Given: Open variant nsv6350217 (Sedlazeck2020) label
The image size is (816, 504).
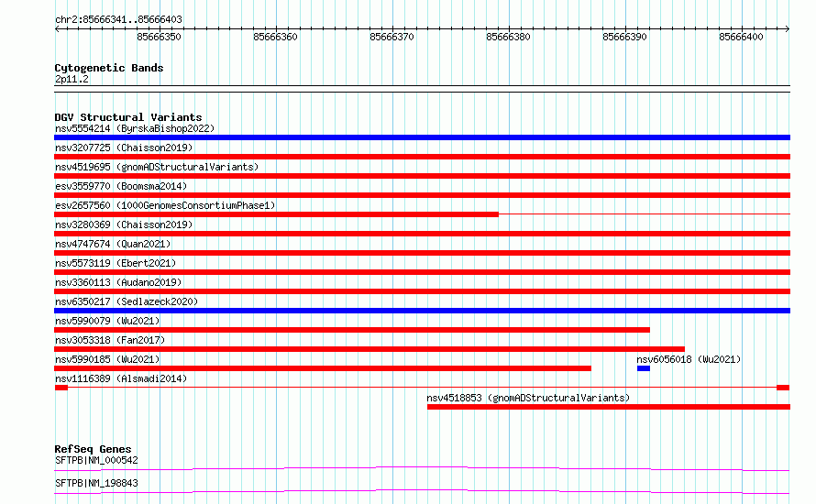Looking at the screenshot, I should (x=127, y=301).
